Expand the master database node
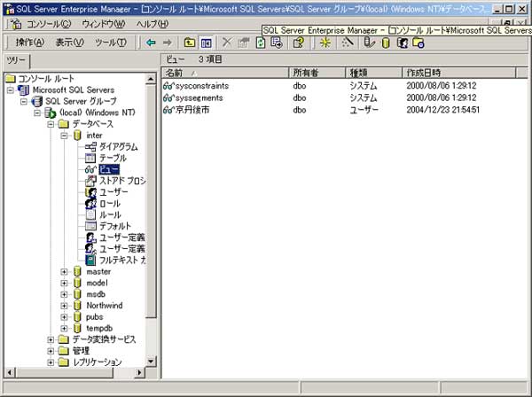The image size is (532, 397). 64,272
